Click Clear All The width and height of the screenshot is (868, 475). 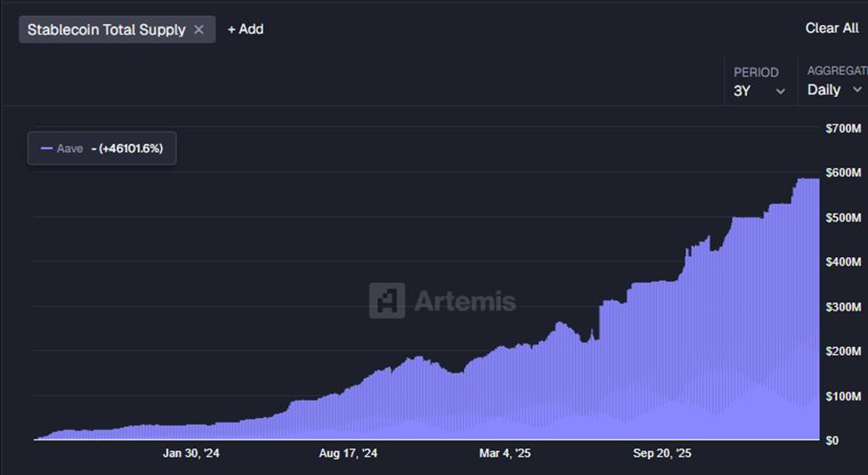coord(831,28)
